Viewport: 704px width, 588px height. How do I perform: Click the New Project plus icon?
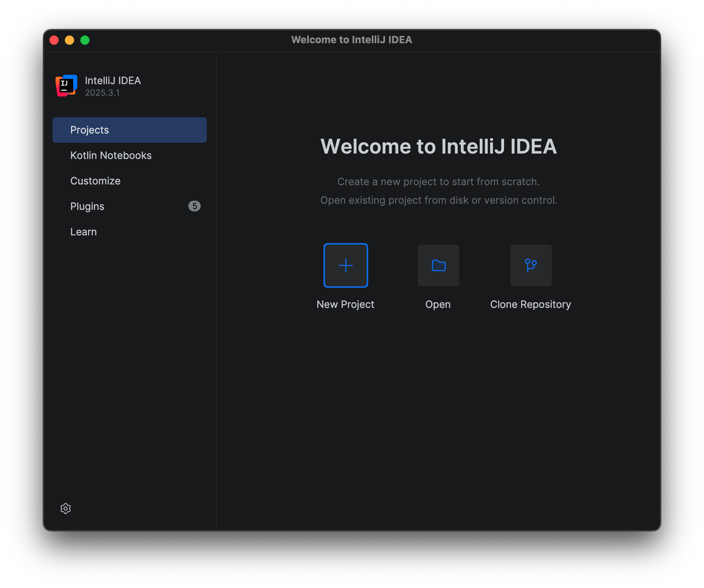pyautogui.click(x=345, y=265)
